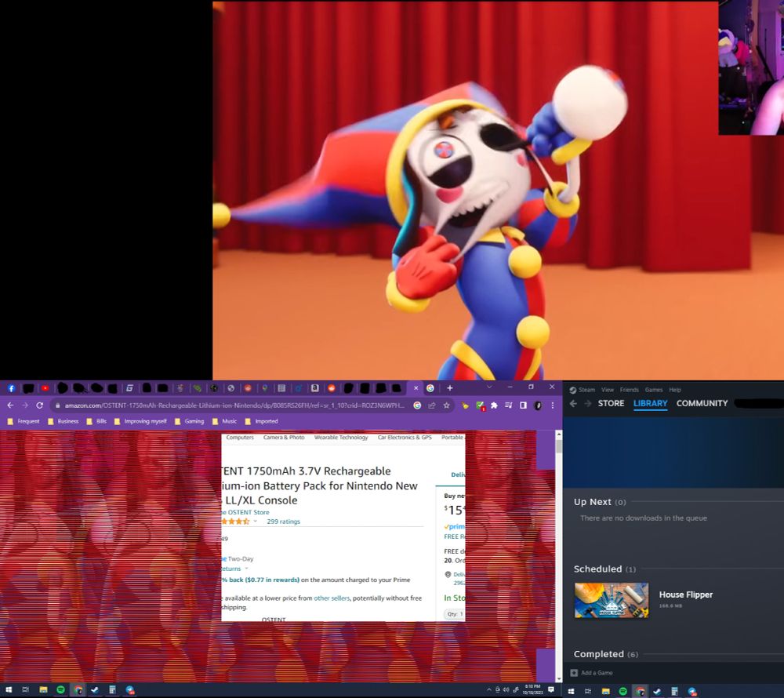Click the Chrome share page icon

tap(431, 405)
